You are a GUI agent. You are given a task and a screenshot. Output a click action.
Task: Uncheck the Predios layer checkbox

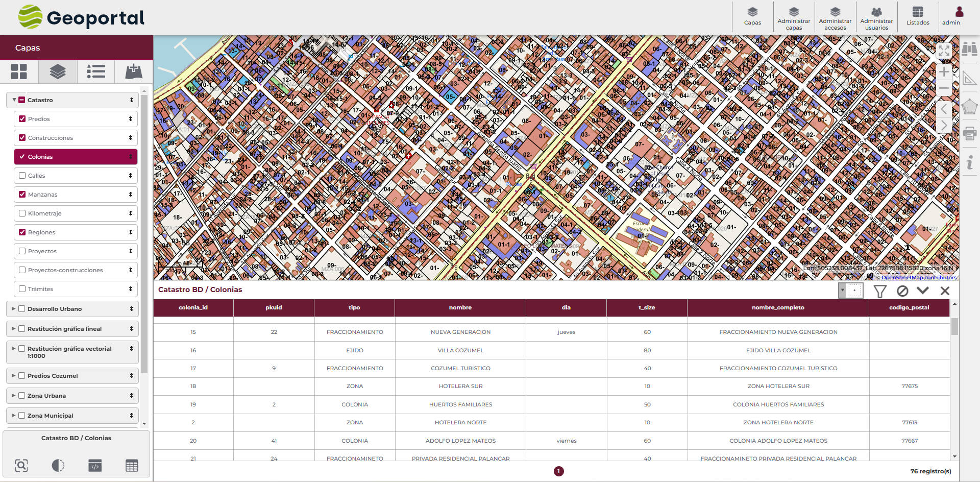pos(22,119)
